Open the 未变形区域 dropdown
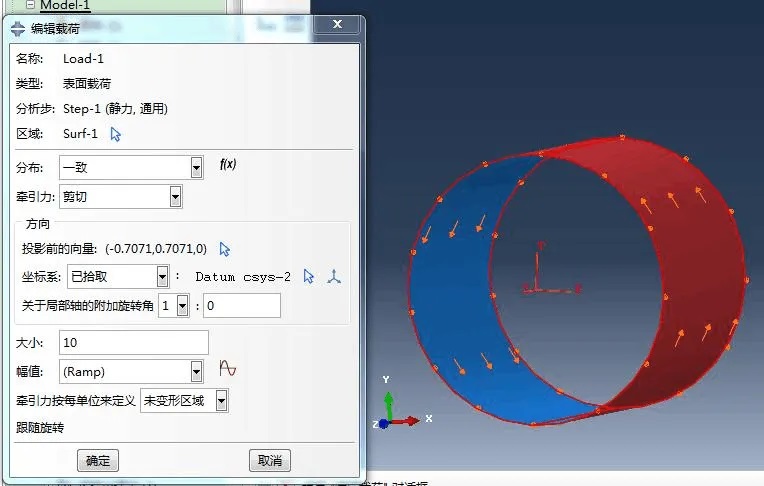Viewport: 764px width, 486px height. pyautogui.click(x=221, y=401)
